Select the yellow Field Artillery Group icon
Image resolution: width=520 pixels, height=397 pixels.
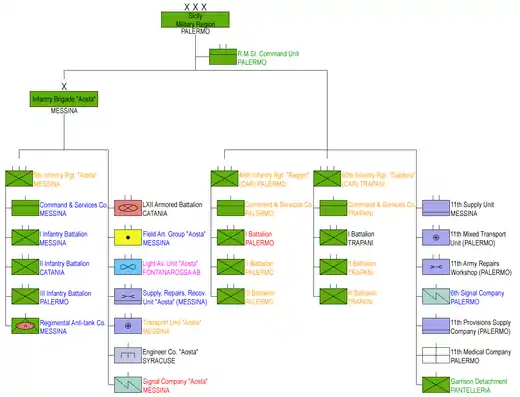pyautogui.click(x=128, y=238)
